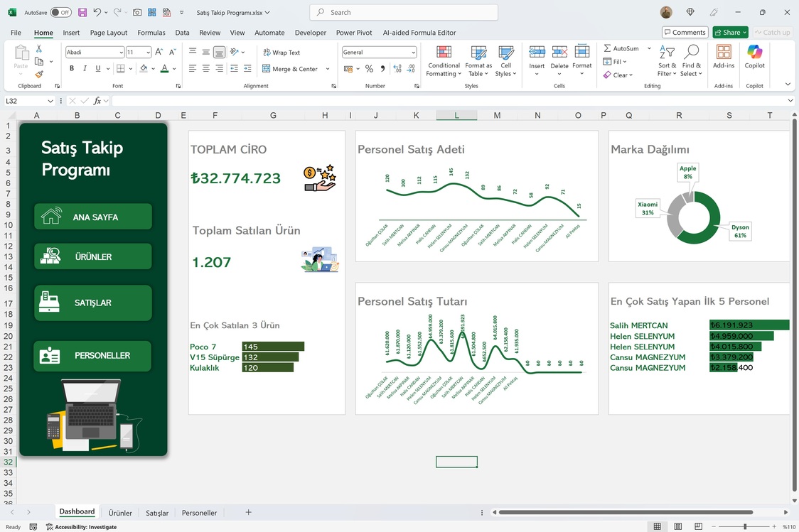
Task: Click the Insert Function fx icon
Action: coord(97,101)
